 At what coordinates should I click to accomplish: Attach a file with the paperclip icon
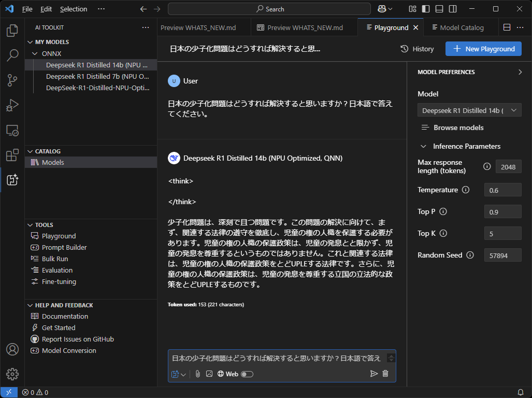197,374
